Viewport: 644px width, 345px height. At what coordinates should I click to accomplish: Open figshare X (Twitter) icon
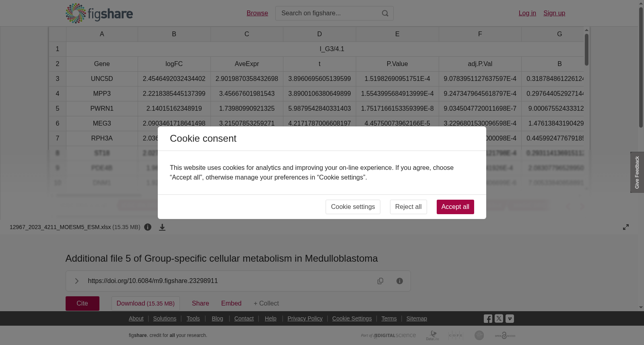(499, 319)
